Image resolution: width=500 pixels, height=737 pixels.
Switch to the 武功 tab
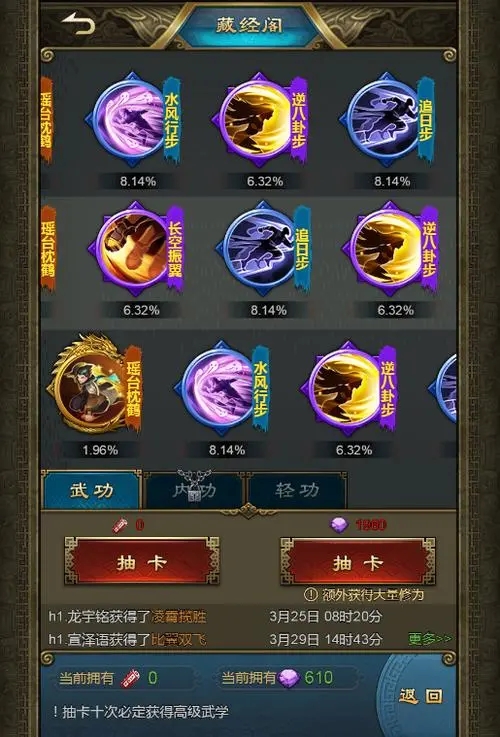pyautogui.click(x=92, y=490)
